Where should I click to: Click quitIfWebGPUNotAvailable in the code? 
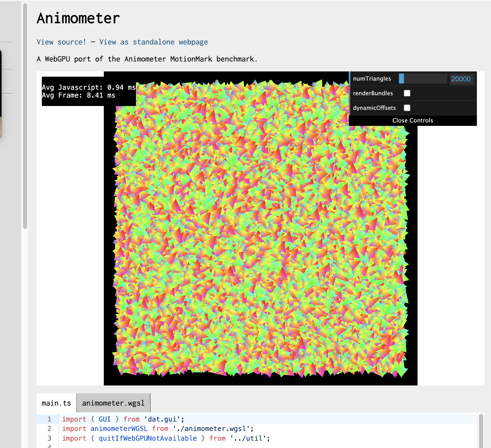click(x=147, y=438)
